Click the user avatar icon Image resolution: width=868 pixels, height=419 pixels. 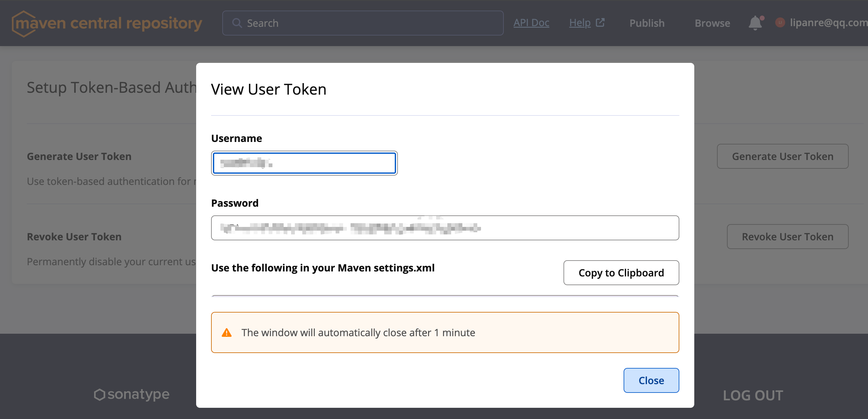pyautogui.click(x=780, y=22)
